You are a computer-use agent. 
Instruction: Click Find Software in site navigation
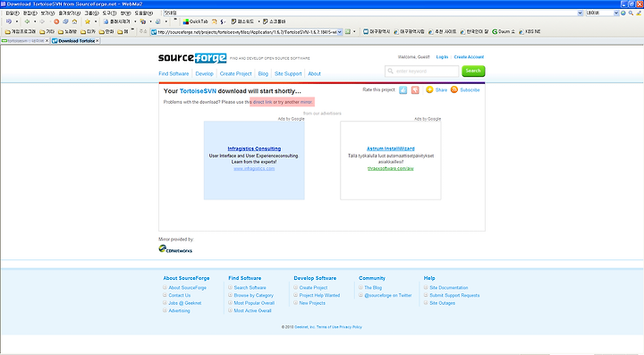coord(174,74)
